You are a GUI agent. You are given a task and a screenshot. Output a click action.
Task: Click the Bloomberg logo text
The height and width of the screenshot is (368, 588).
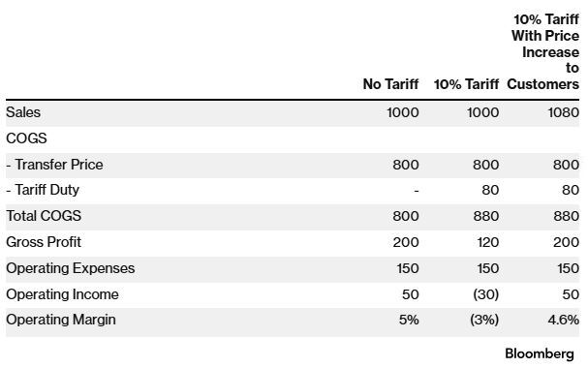coord(540,354)
